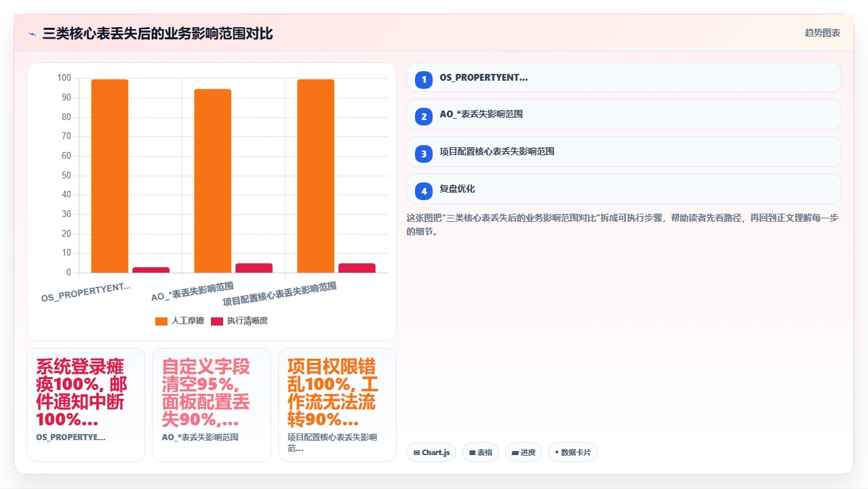
Task: Click the trend icon beside the title
Action: click(32, 33)
